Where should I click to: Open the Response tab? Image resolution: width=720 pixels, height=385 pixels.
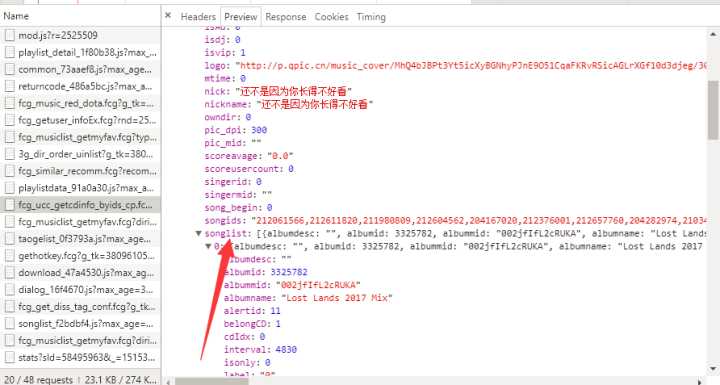pos(286,17)
